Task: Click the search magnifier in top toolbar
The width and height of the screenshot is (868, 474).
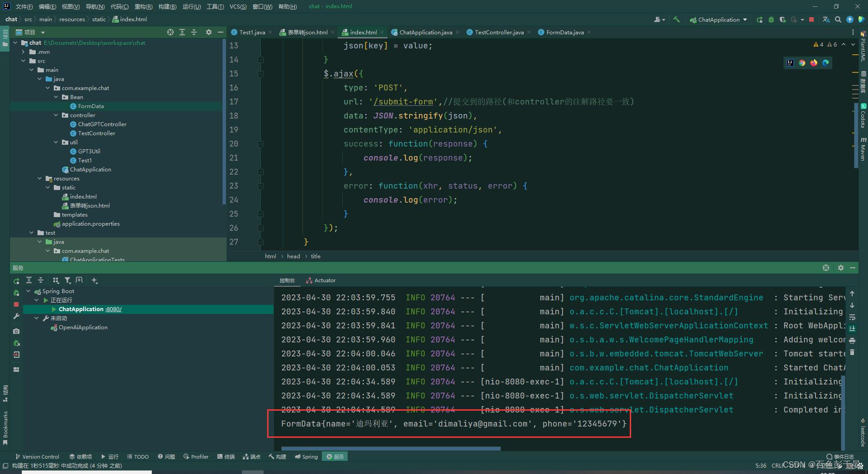Action: click(x=838, y=19)
